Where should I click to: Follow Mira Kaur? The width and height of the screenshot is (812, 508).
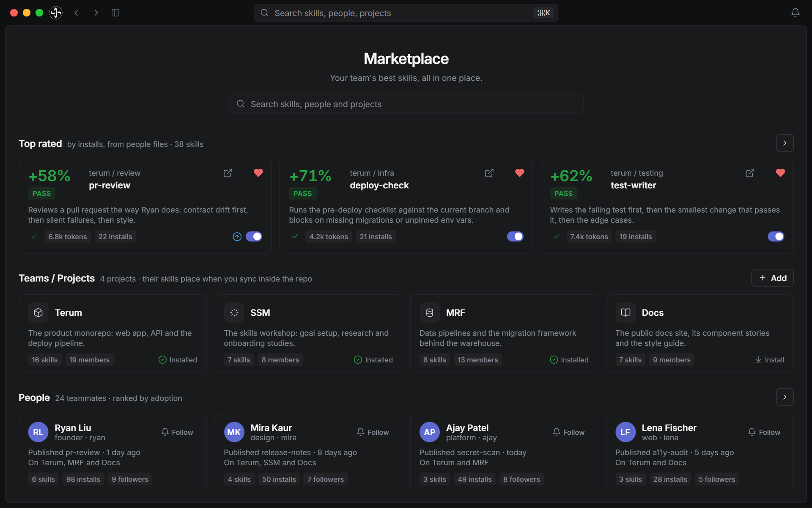373,432
